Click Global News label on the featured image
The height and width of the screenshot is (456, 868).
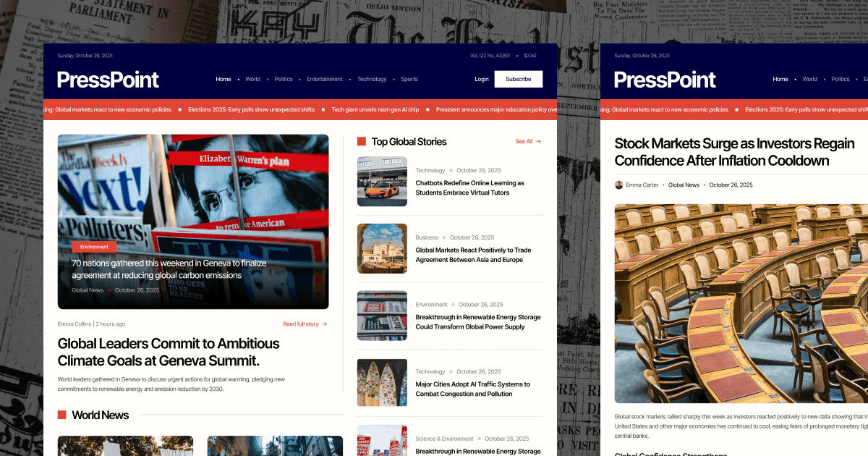88,290
